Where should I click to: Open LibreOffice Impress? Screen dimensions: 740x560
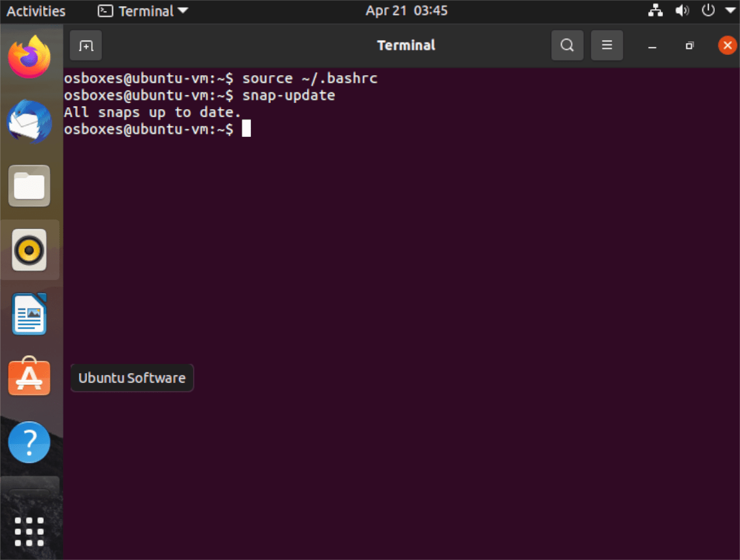click(30, 315)
